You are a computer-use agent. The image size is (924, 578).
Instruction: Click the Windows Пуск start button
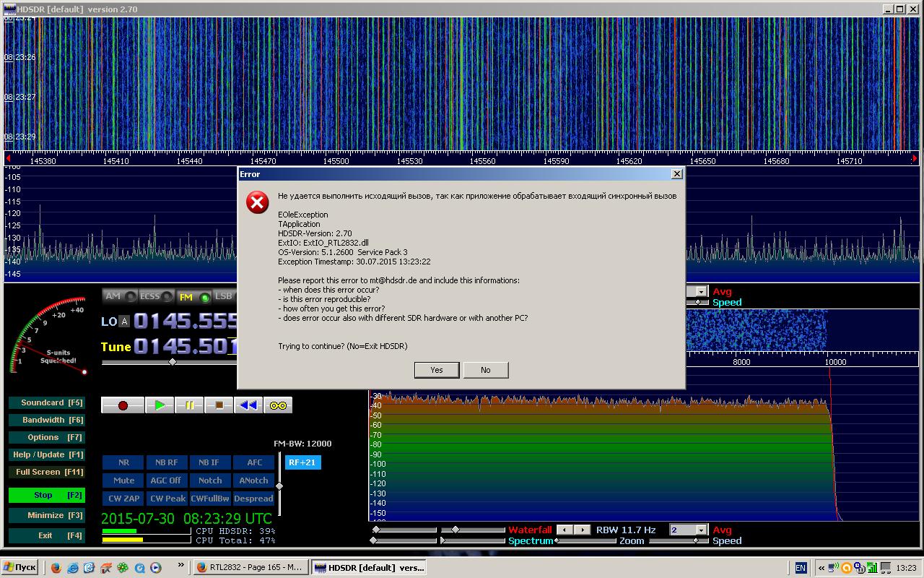pyautogui.click(x=19, y=568)
